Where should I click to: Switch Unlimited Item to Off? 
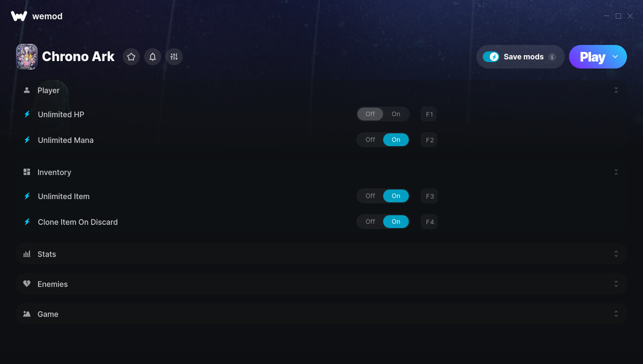pyautogui.click(x=370, y=196)
